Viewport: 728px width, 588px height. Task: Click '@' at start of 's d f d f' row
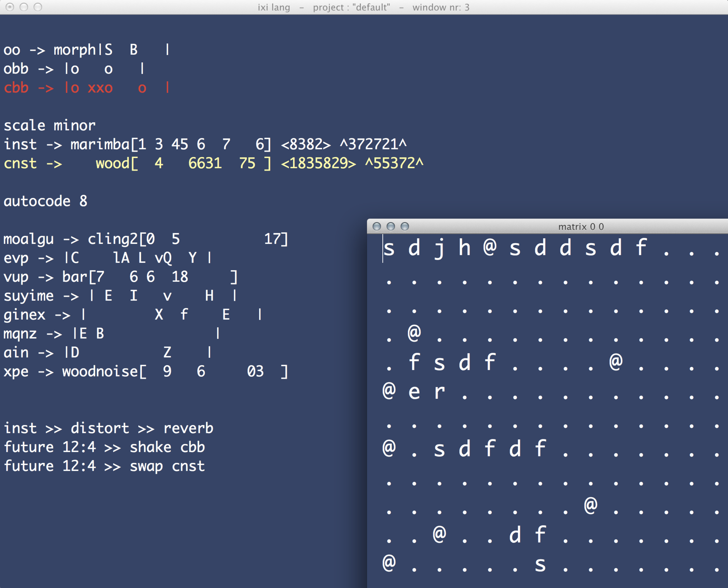click(x=389, y=448)
